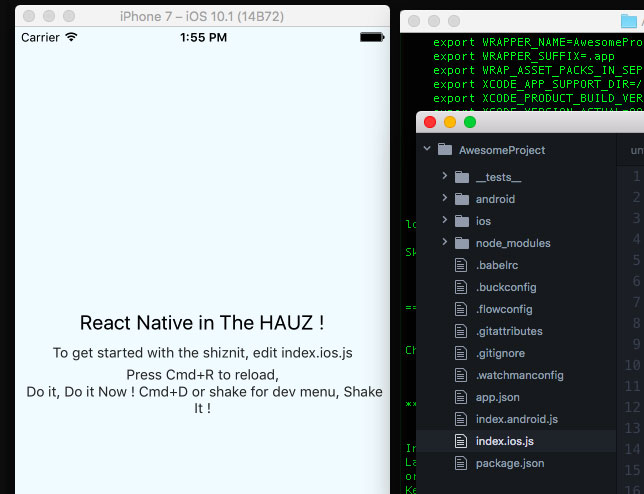Click line number 10 in the editor gutter
Screen dimensions: 644x494
click(x=632, y=365)
